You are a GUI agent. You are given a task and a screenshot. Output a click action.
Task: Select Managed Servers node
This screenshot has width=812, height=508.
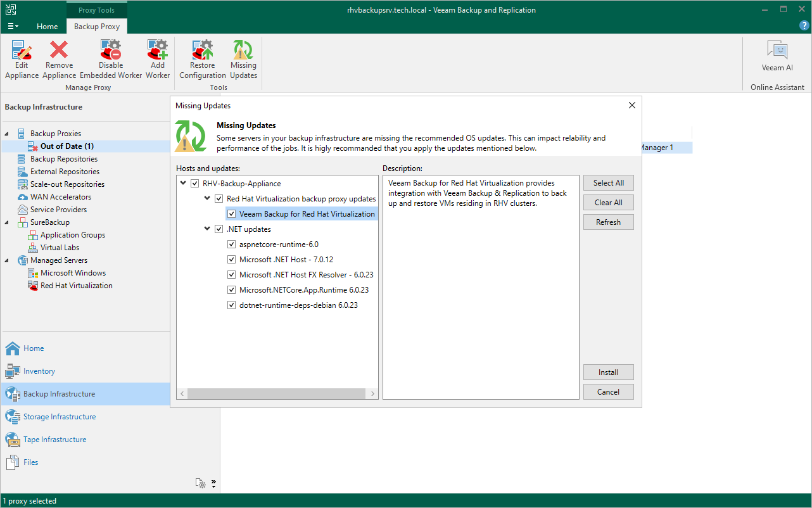point(59,260)
